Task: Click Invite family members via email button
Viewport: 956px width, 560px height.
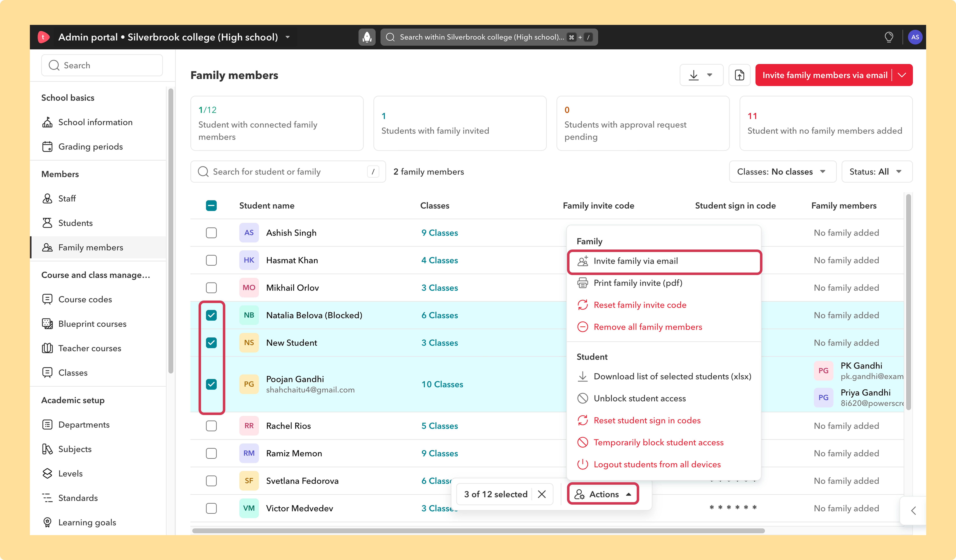Action: [x=824, y=75]
